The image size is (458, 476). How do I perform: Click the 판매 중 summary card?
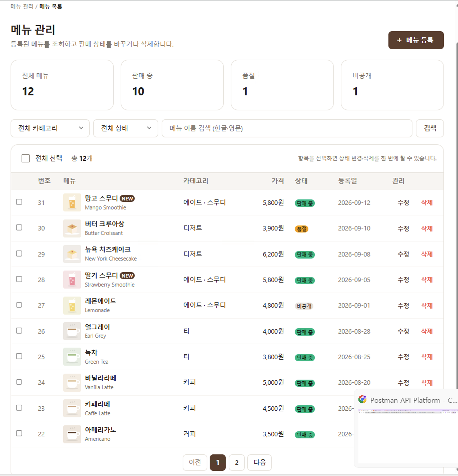(172, 85)
